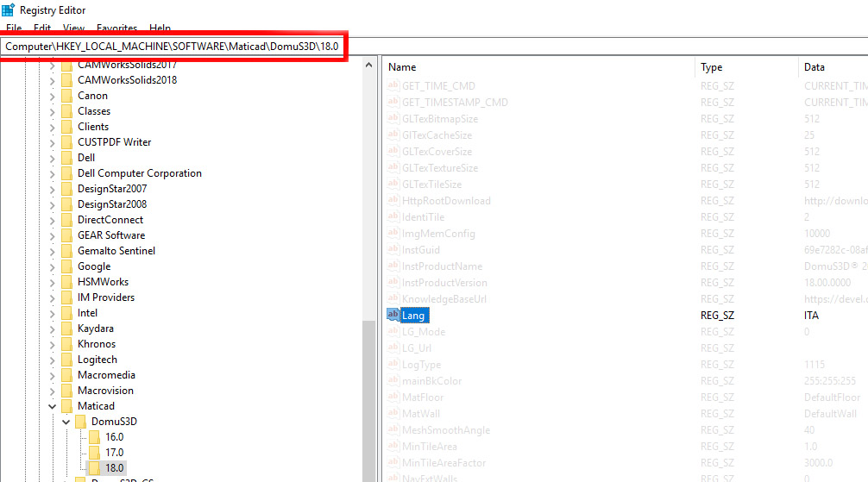Image resolution: width=868 pixels, height=482 pixels.
Task: Expand the Classes key
Action: pos(52,111)
